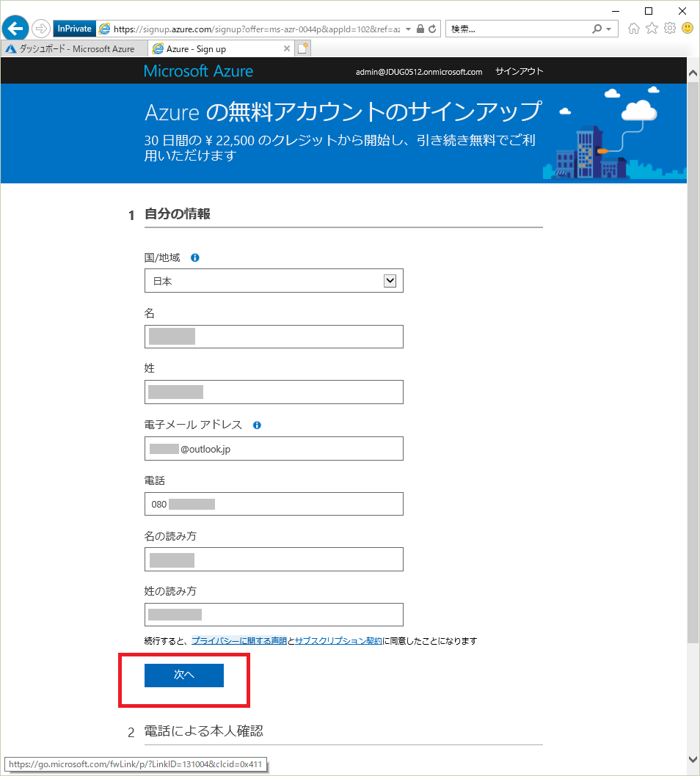Viewport: 700px width, 776px height.
Task: Open the Home page icon
Action: 634,28
